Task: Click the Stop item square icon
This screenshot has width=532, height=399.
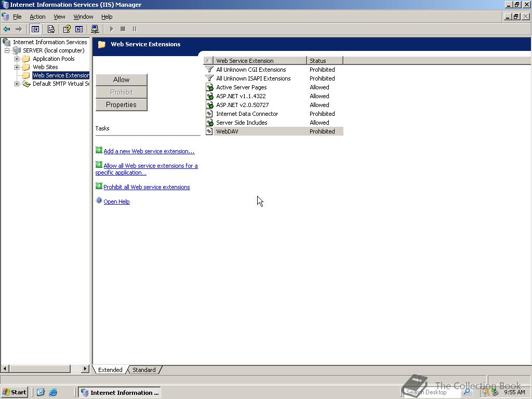Action: 123,29
